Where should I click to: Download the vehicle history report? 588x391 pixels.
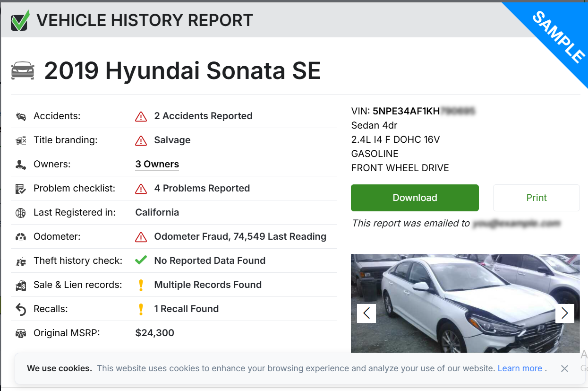(415, 198)
